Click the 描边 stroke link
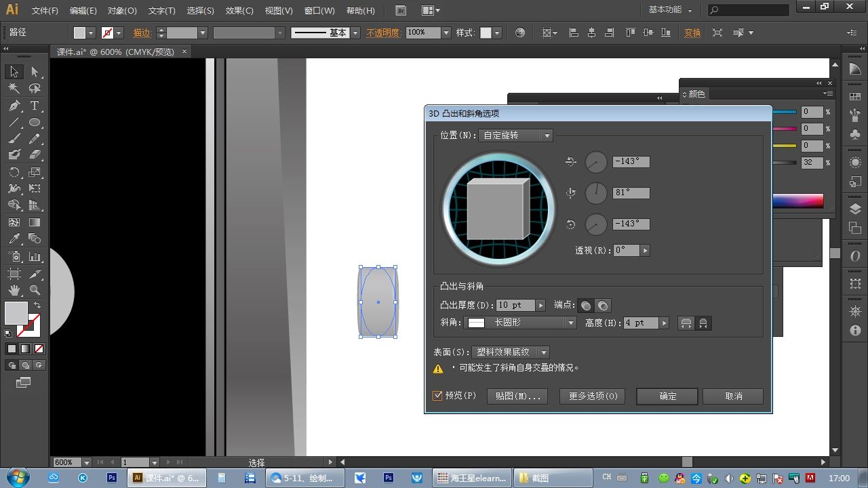Viewport: 868px width, 488px height. [x=142, y=33]
